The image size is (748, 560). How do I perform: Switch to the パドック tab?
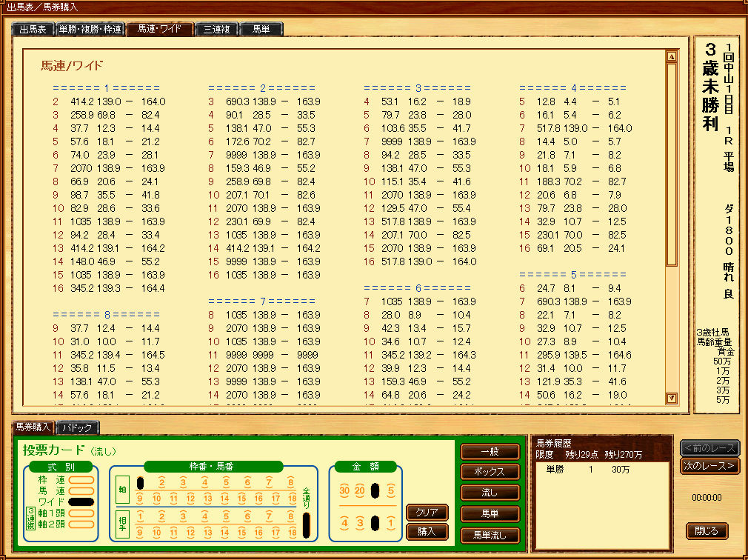[77, 427]
